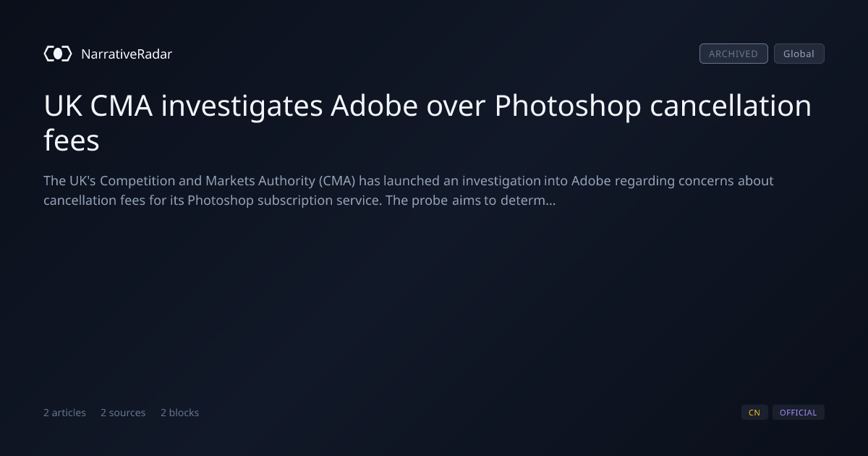Click the word 'fees' in the headline's second line
Viewport: 868px width, 456px height.
pos(71,140)
